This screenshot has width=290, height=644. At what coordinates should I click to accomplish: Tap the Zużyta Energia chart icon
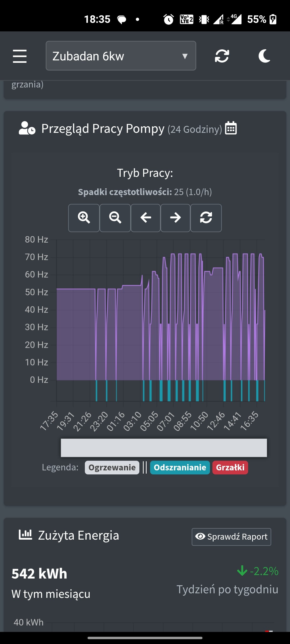tap(25, 535)
